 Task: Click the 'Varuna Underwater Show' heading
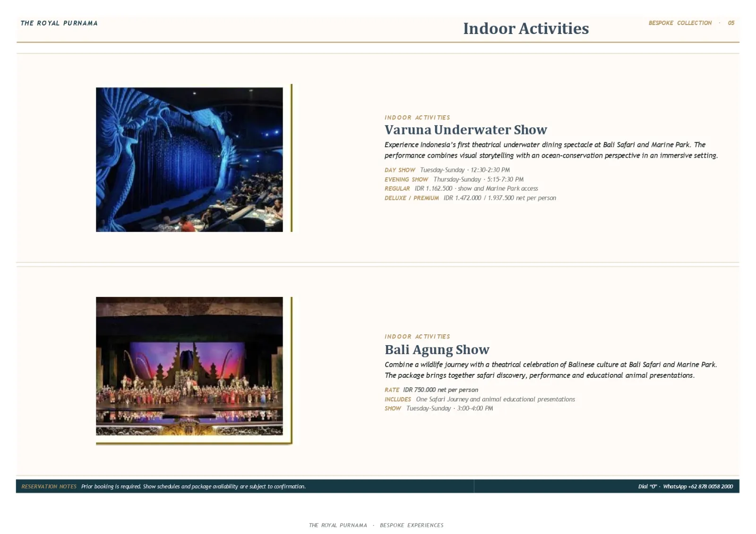[465, 130]
